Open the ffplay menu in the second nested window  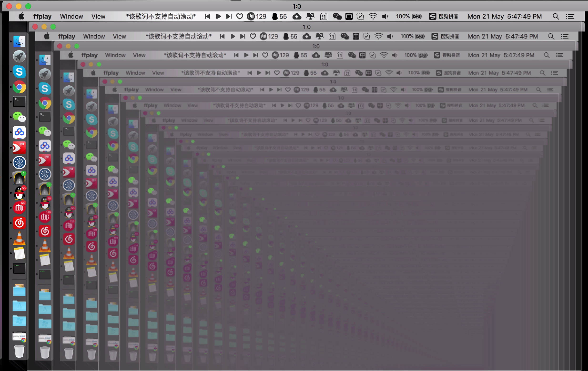pyautogui.click(x=66, y=36)
